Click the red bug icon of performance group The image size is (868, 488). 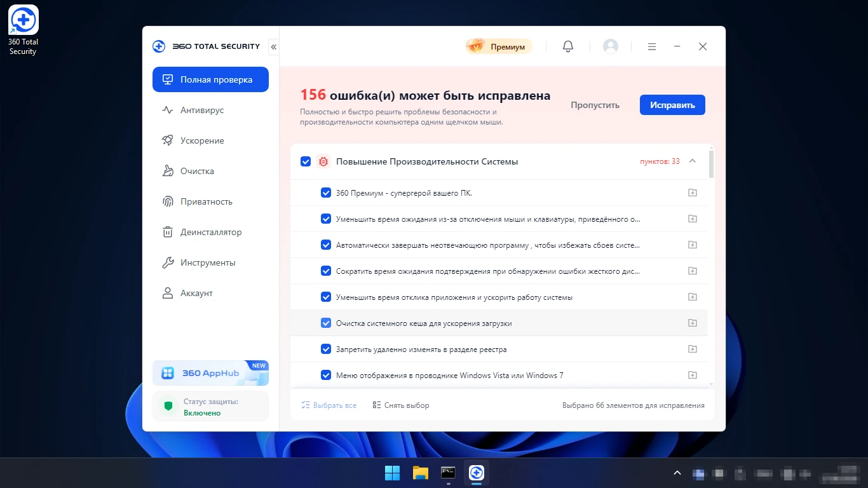[x=323, y=161]
